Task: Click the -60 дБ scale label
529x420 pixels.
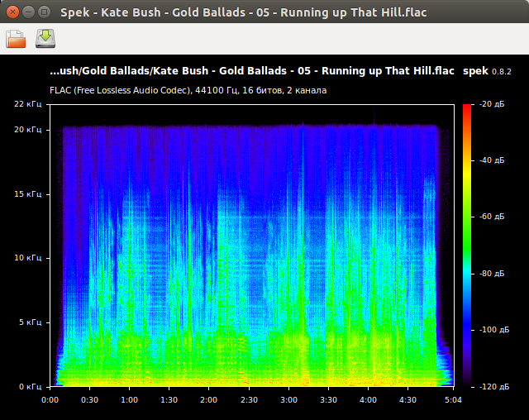Action: pos(491,217)
